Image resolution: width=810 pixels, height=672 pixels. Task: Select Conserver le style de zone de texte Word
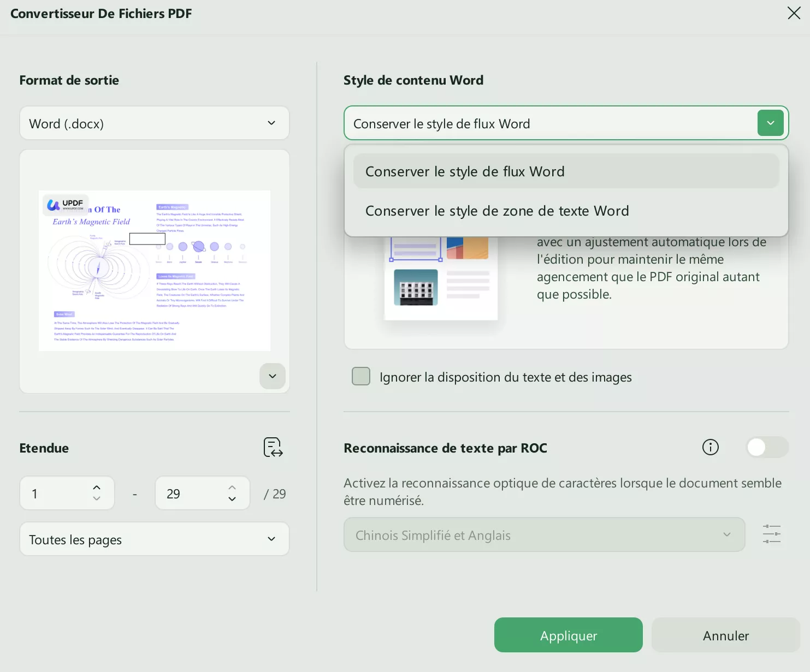497,211
